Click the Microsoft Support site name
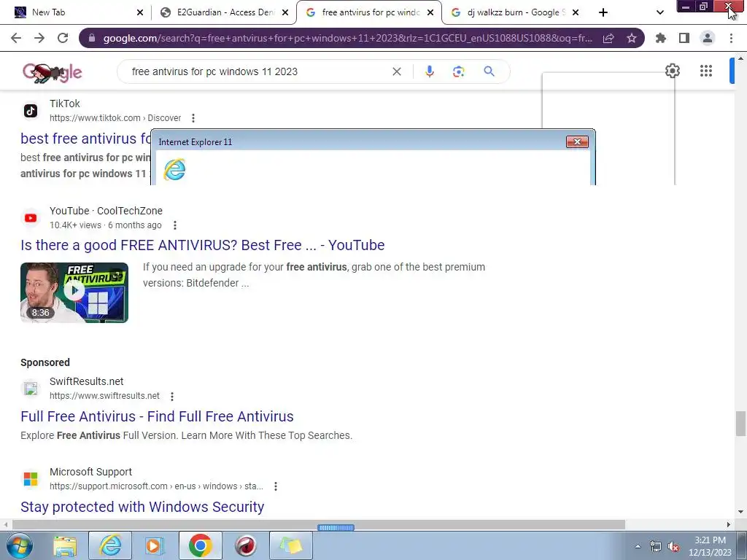 (90, 472)
